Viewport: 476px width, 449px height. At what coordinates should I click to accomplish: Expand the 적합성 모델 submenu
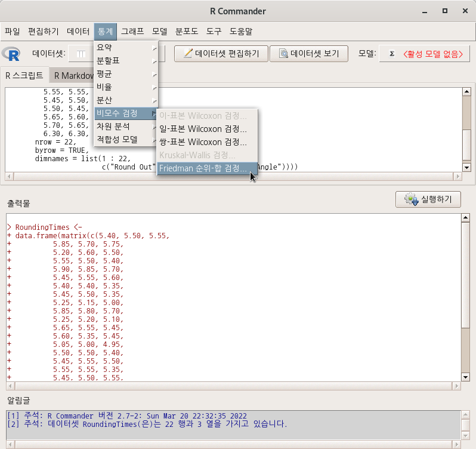[126, 140]
